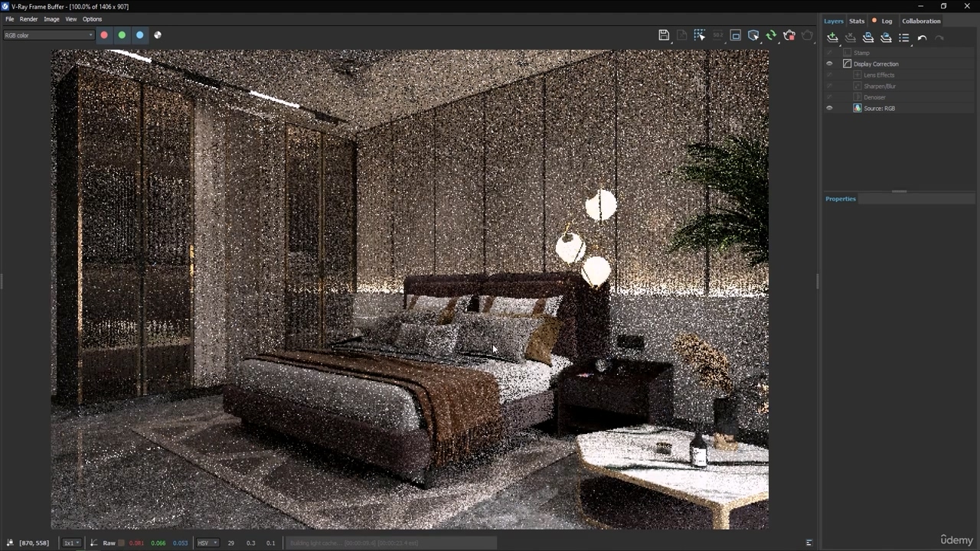
Task: Click the layers list options icon
Action: coord(904,37)
